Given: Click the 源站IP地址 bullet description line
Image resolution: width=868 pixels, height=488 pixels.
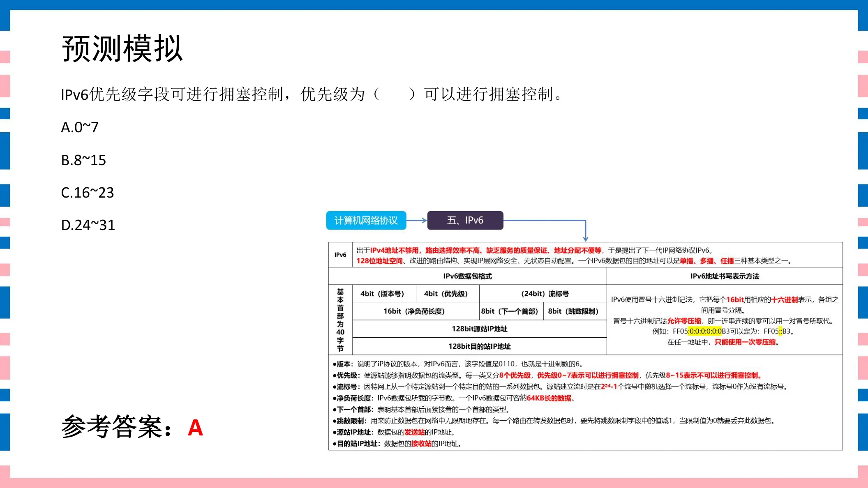Looking at the screenshot, I should pos(394,432).
